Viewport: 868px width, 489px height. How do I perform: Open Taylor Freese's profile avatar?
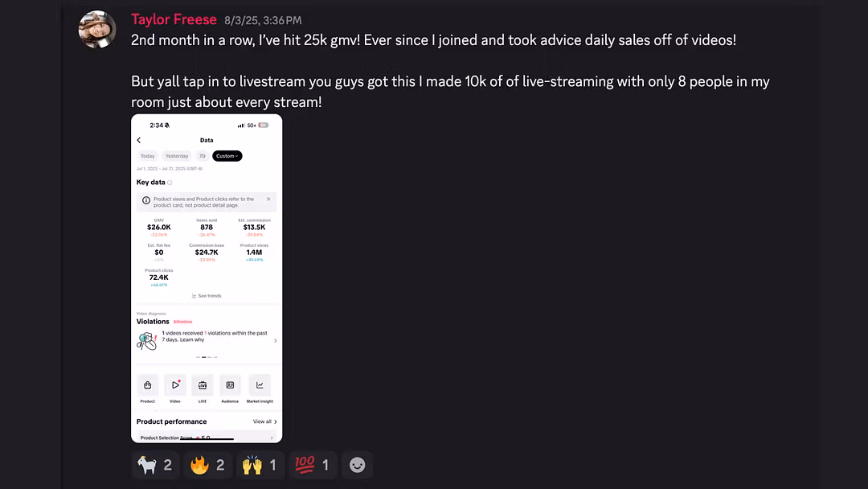point(97,29)
